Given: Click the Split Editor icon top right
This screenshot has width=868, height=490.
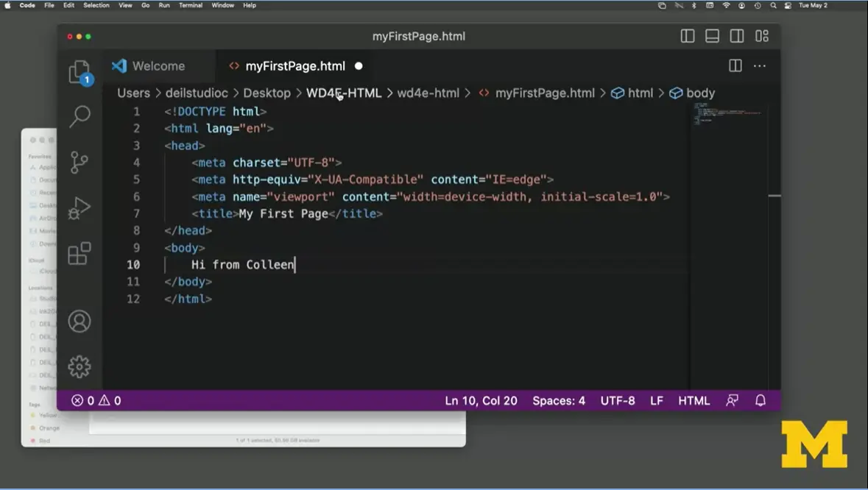Looking at the screenshot, I should [735, 65].
